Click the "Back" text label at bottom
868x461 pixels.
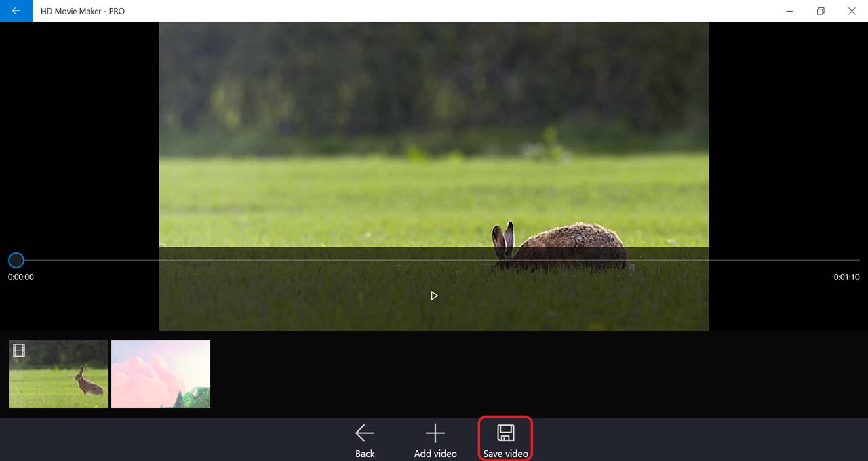(365, 454)
